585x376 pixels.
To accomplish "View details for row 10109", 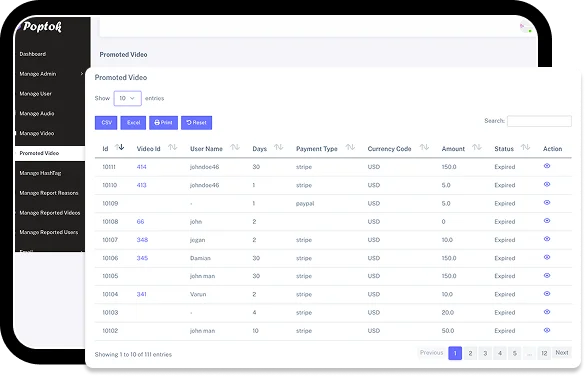I will 547,203.
